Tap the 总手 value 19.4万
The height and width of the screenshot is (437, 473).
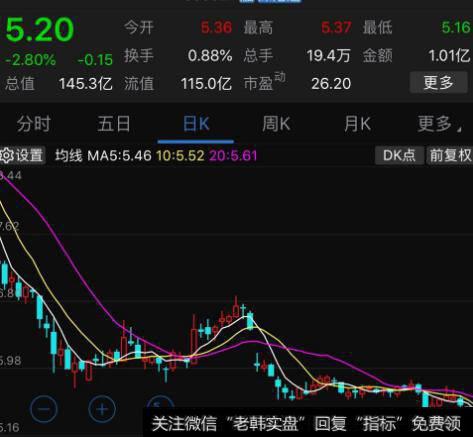[329, 56]
